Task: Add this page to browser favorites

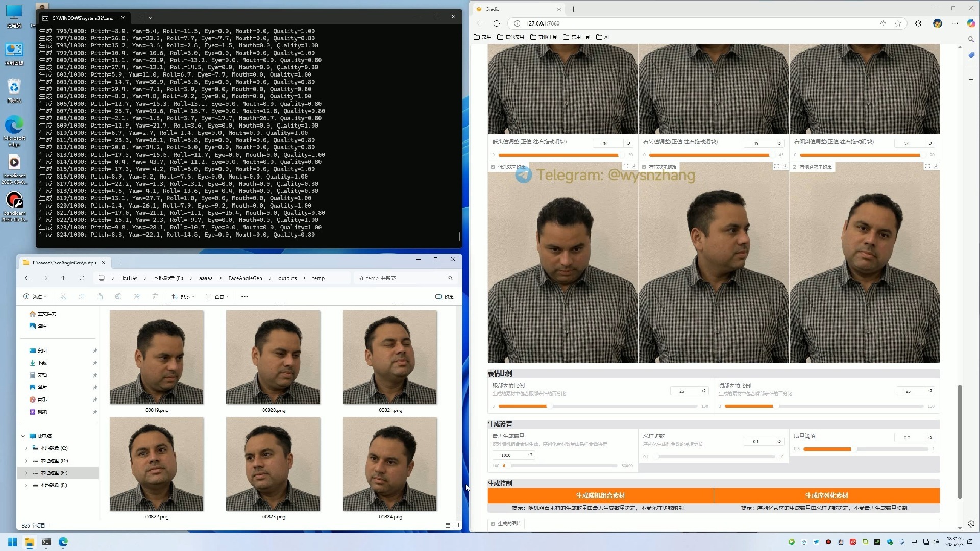Action: 898,23
